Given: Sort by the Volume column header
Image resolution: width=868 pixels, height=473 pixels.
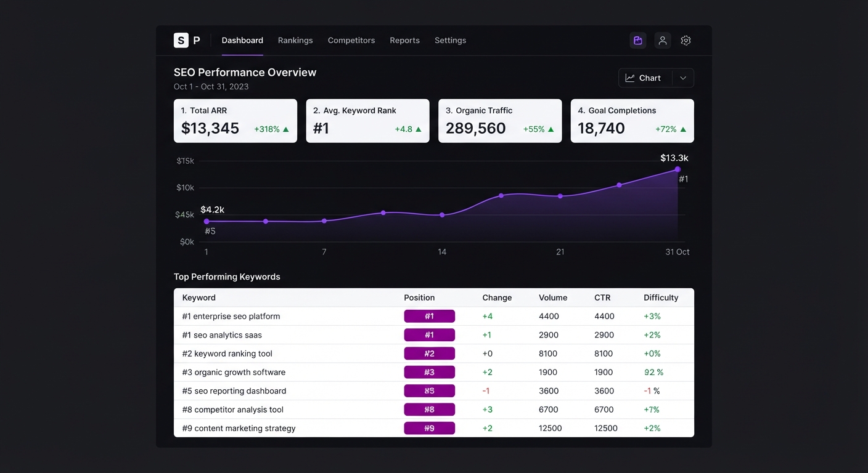Looking at the screenshot, I should (x=553, y=297).
